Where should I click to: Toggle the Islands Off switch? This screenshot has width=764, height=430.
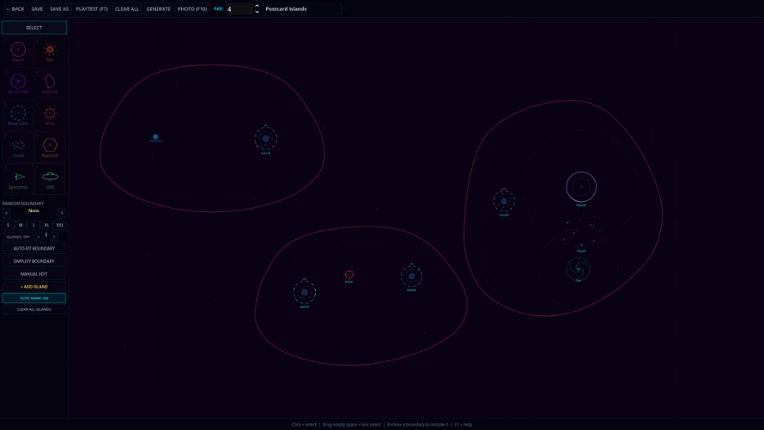tap(18, 237)
